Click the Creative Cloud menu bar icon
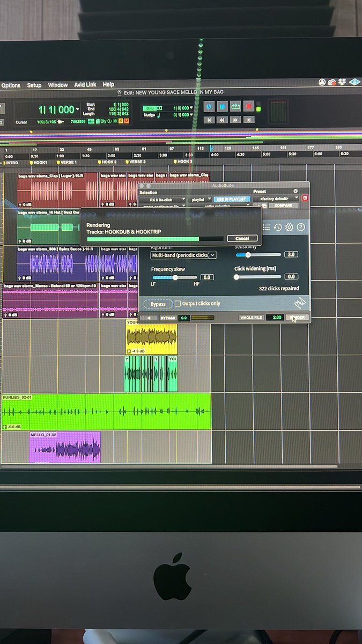The height and width of the screenshot is (644, 362). tap(331, 83)
